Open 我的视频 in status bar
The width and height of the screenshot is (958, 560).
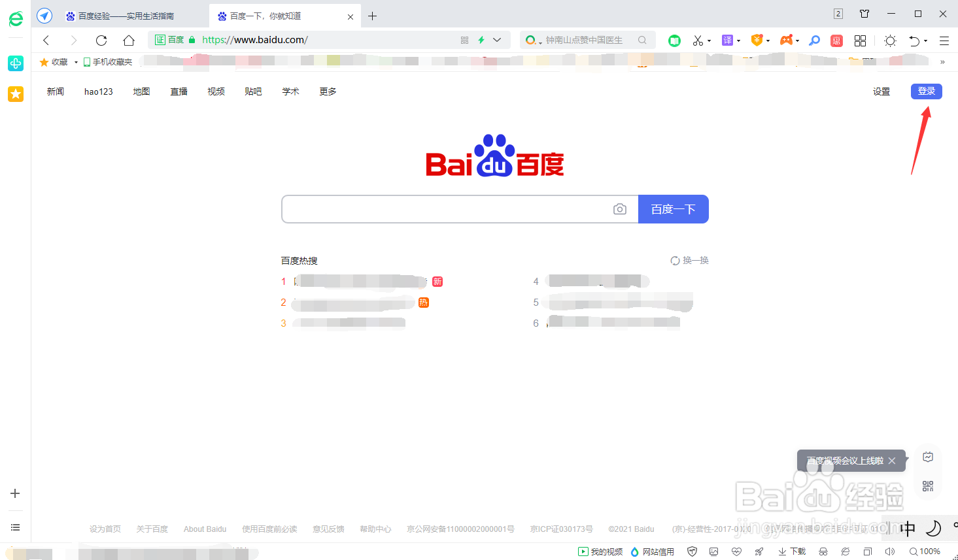point(600,552)
